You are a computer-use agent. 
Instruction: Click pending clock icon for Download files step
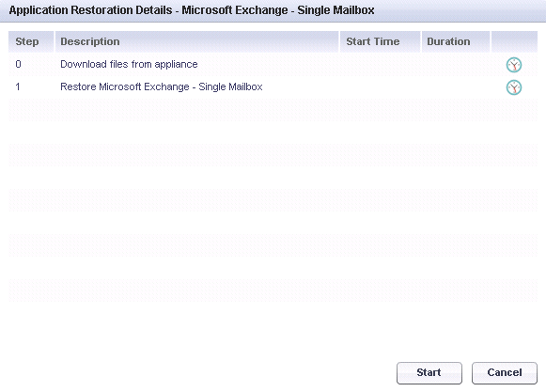pos(514,65)
